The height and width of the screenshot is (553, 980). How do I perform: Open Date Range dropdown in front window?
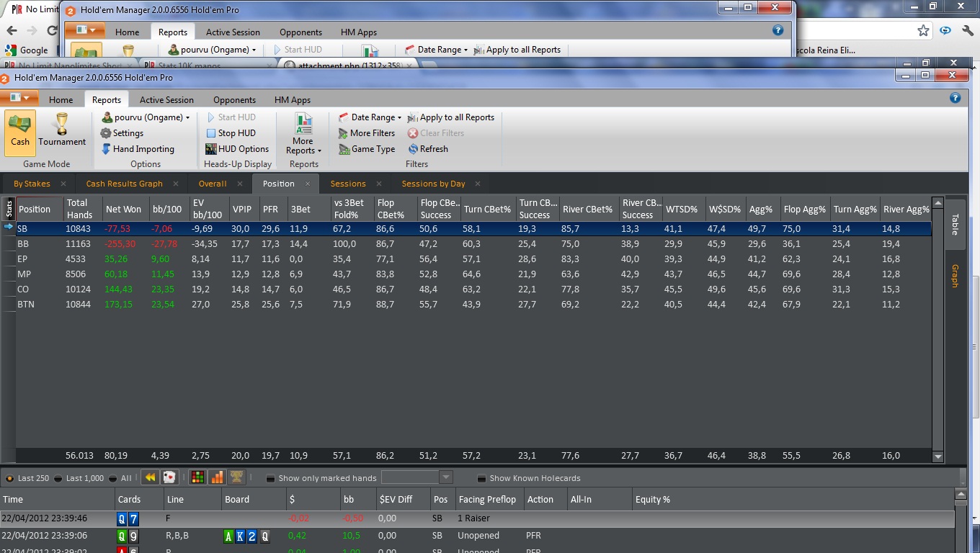[370, 117]
